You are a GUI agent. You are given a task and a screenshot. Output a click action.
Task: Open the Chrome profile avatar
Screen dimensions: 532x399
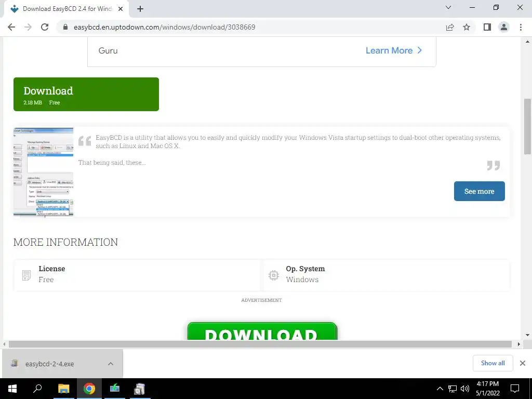(504, 27)
